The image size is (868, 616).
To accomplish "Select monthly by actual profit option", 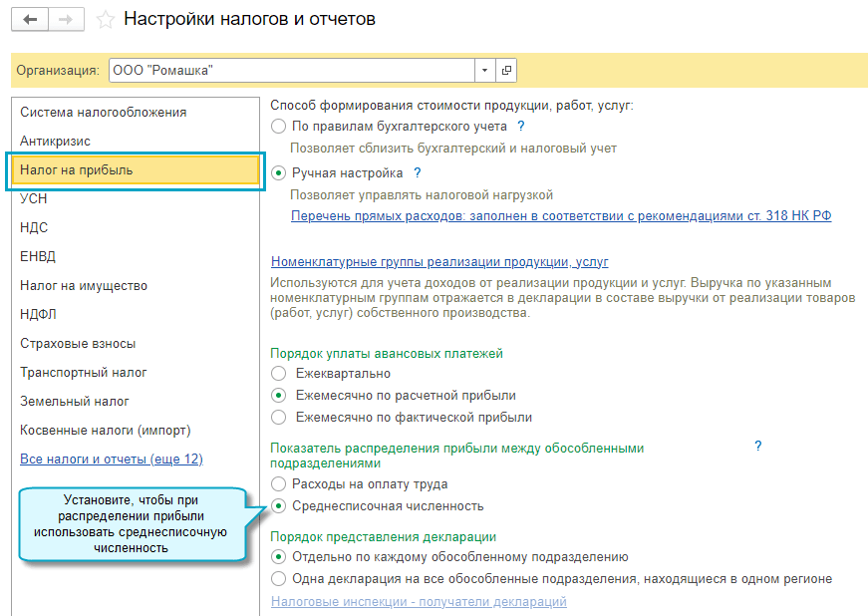I will (x=278, y=418).
